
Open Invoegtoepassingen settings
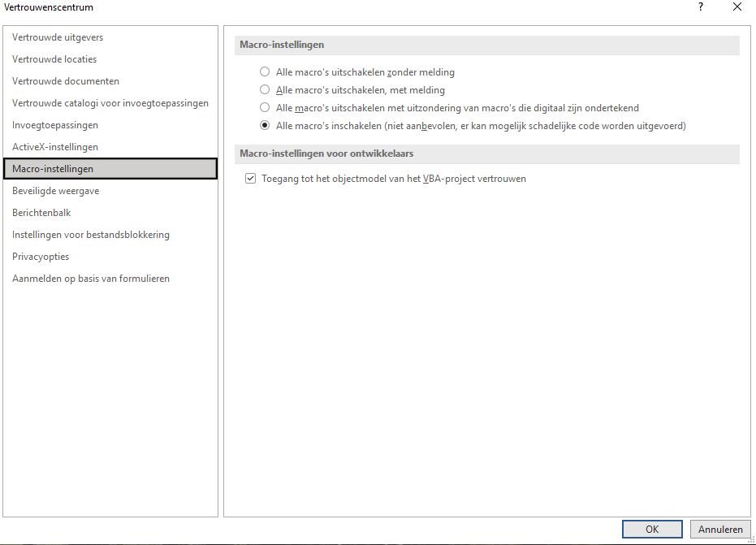(110, 125)
